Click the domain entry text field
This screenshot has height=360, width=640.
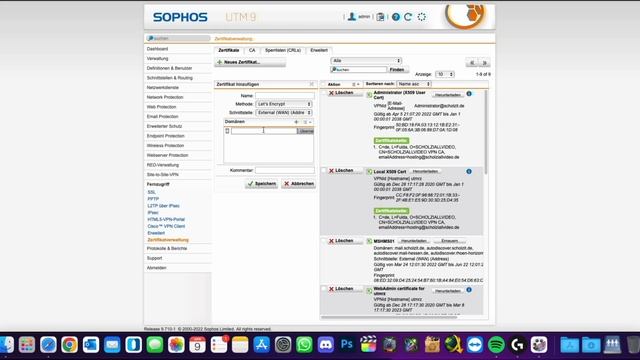264,131
